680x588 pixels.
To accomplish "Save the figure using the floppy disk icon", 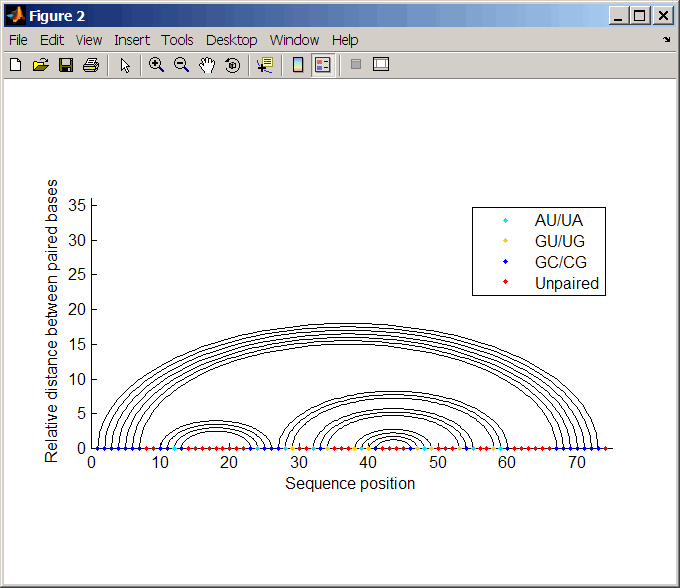I will click(x=66, y=65).
